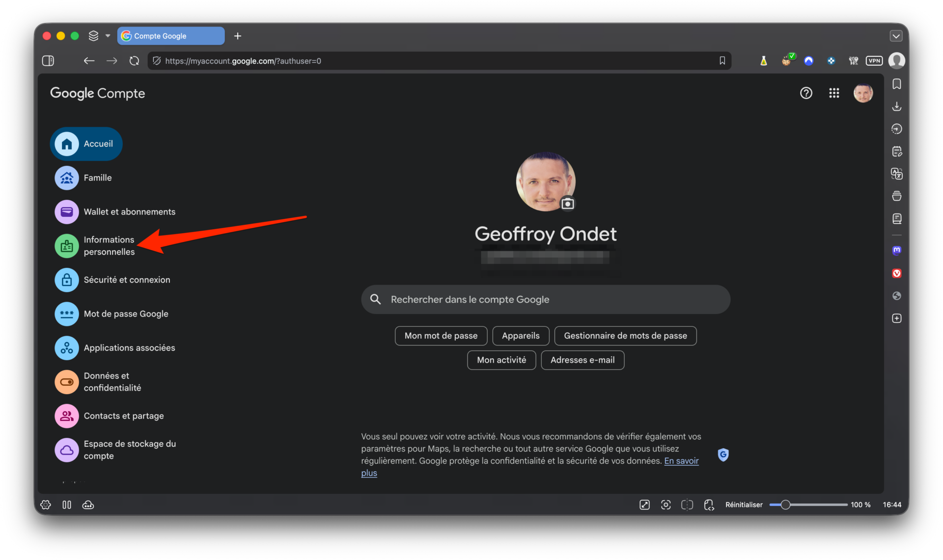Open the Accueil home section
The width and height of the screenshot is (943, 560).
pos(86,144)
